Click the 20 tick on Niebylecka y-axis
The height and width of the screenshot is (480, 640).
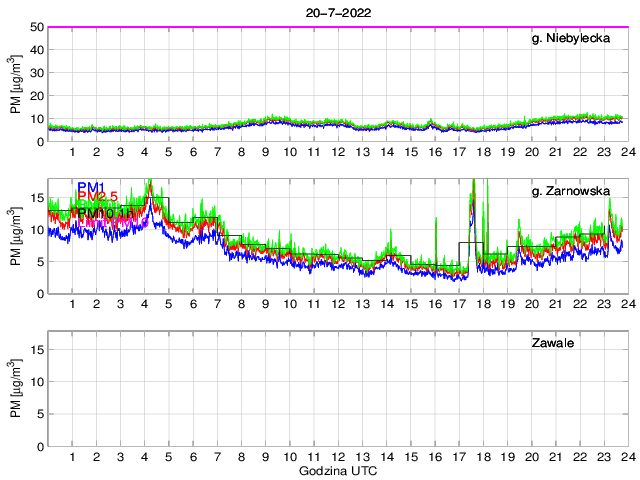37,96
